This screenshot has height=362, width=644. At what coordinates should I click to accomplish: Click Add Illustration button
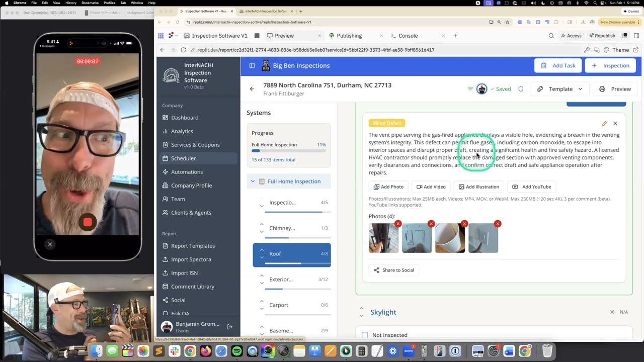click(x=479, y=187)
